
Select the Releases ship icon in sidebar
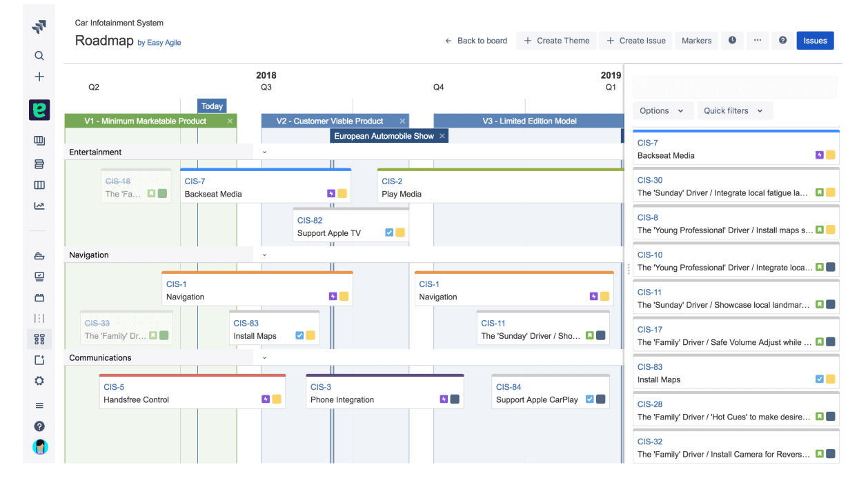coord(39,255)
